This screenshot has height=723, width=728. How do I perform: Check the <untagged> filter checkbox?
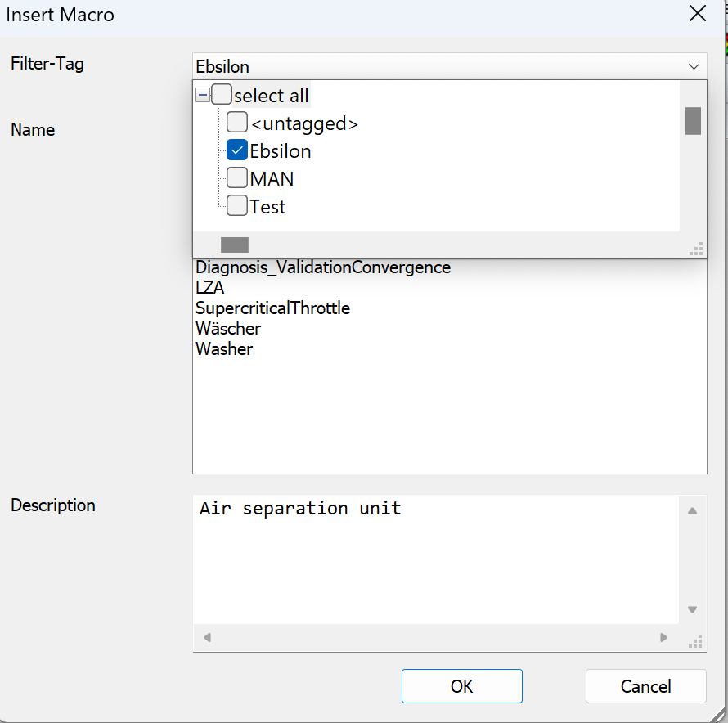pyautogui.click(x=236, y=122)
